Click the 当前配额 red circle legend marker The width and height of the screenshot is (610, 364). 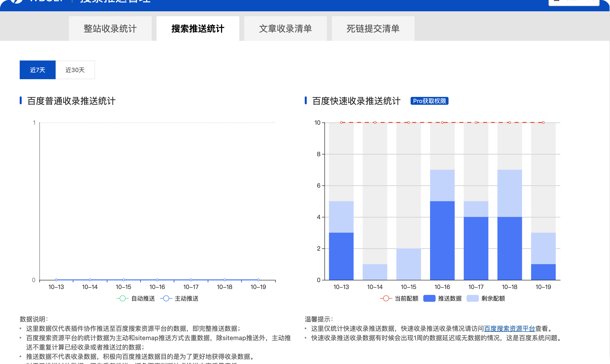tap(386, 298)
